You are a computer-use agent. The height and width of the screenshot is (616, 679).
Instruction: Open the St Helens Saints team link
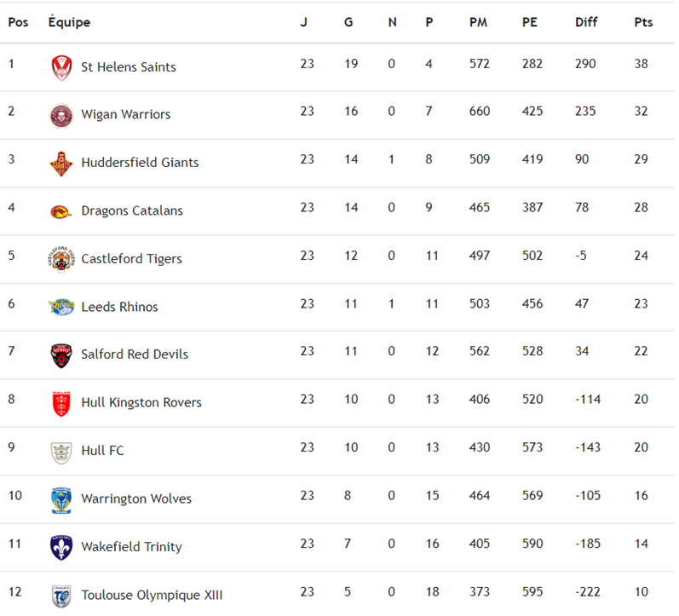point(129,66)
